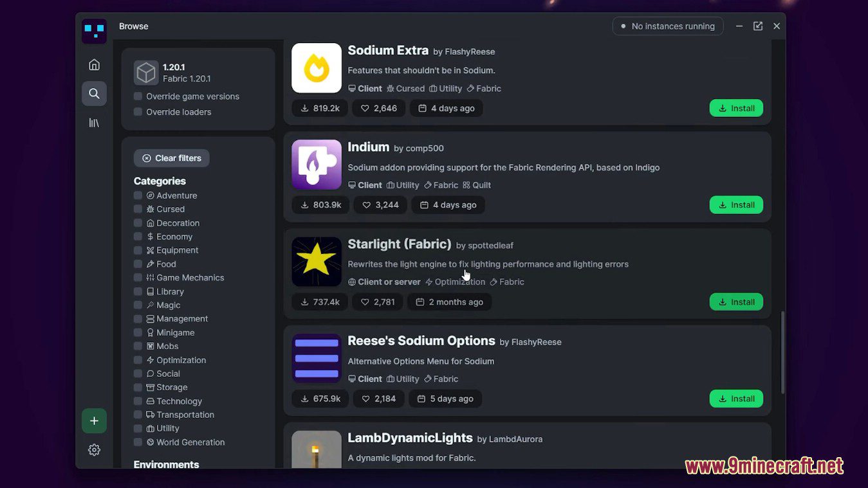The image size is (868, 488).
Task: Check the Minigame category
Action: [x=138, y=332]
